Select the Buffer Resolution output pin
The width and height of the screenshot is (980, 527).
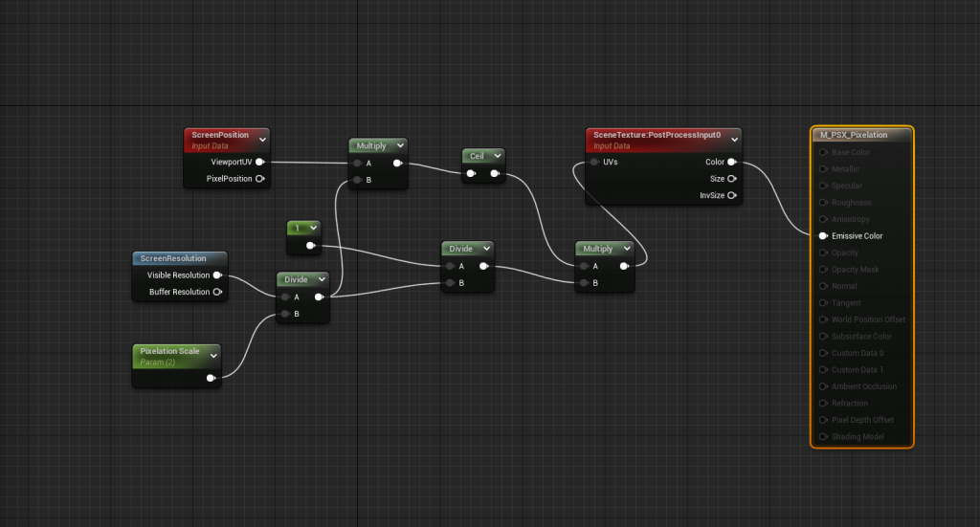[218, 292]
